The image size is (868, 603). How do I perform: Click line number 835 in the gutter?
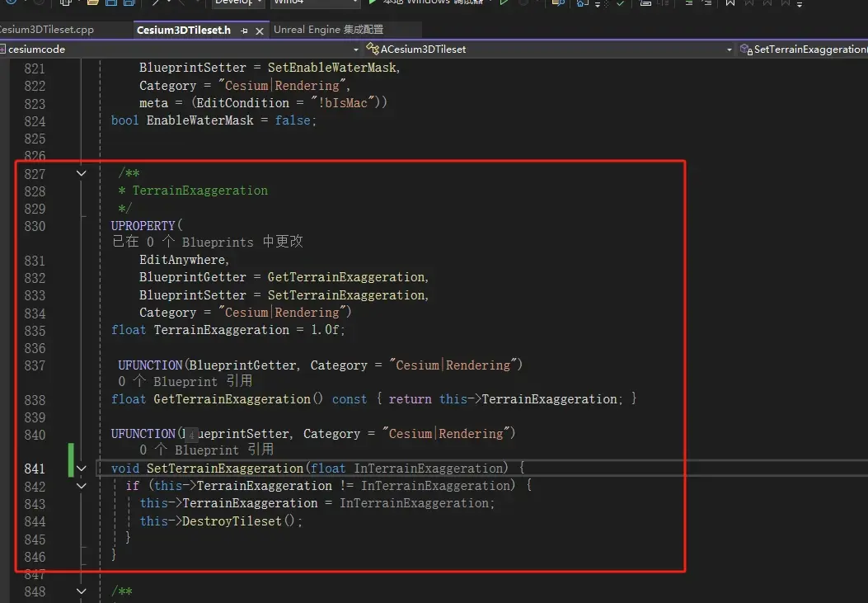pyautogui.click(x=35, y=331)
